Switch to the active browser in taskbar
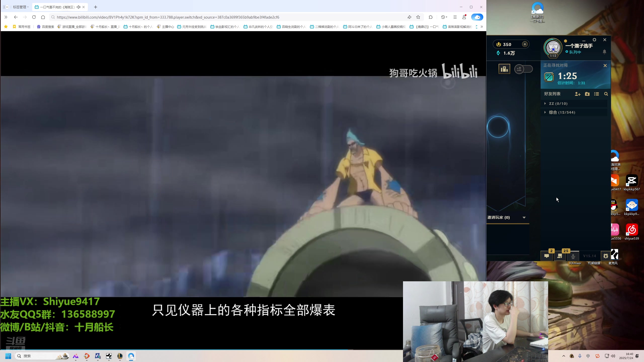The height and width of the screenshot is (362, 644). pyautogui.click(x=131, y=356)
